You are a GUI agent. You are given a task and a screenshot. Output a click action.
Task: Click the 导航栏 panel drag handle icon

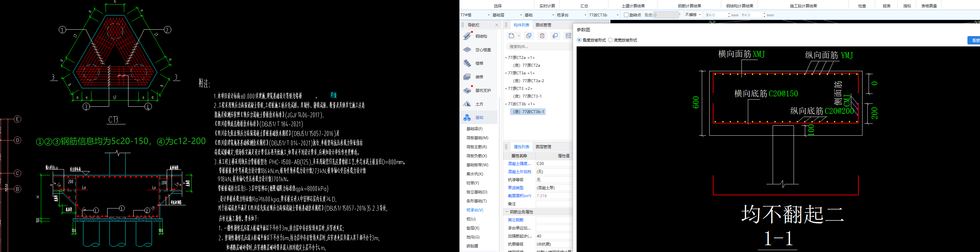coord(463,25)
